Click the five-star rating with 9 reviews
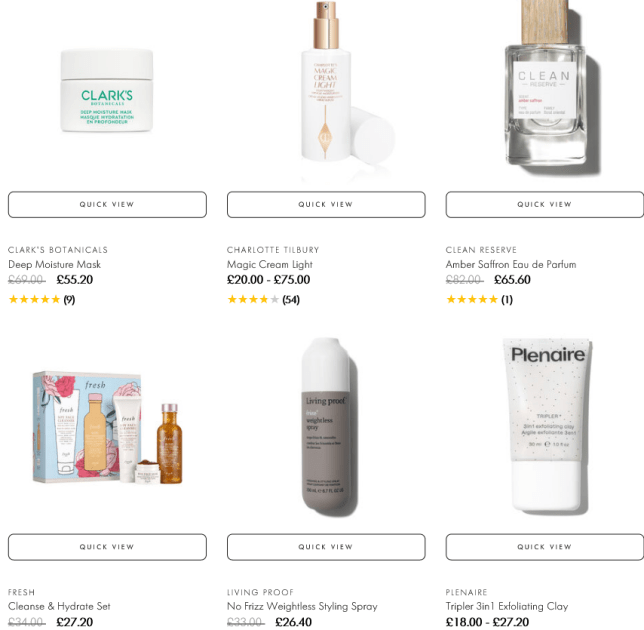The height and width of the screenshot is (630, 644). 42,299
